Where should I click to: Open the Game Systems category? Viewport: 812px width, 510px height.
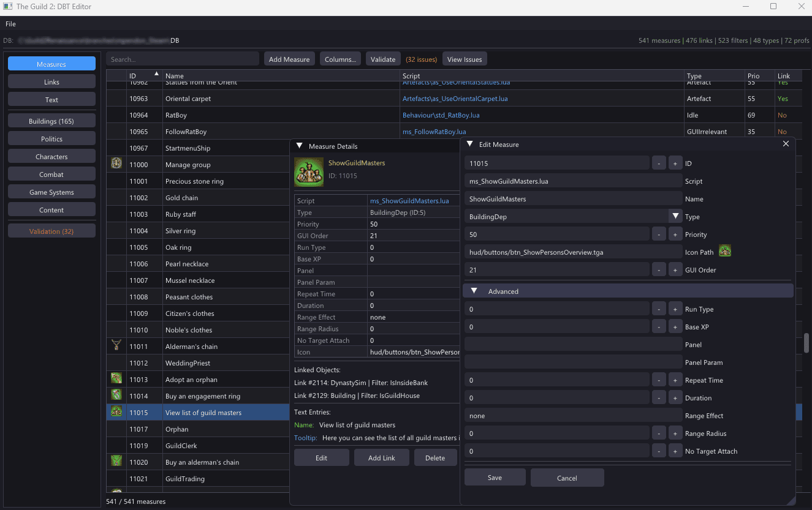[51, 192]
